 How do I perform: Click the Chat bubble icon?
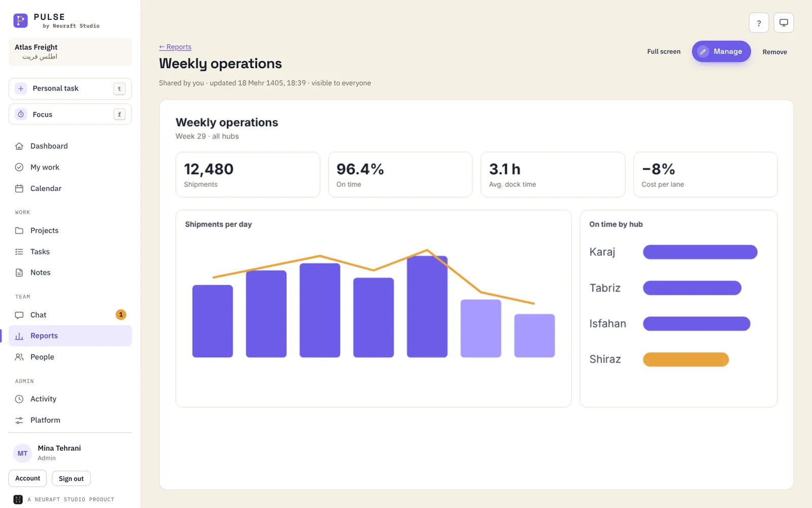tap(19, 315)
